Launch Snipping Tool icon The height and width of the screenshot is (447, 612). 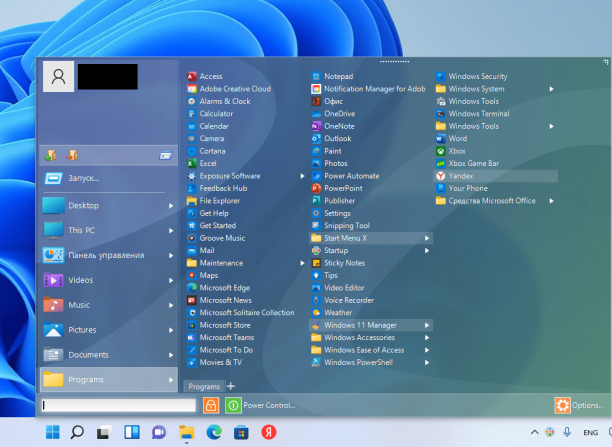click(x=316, y=226)
